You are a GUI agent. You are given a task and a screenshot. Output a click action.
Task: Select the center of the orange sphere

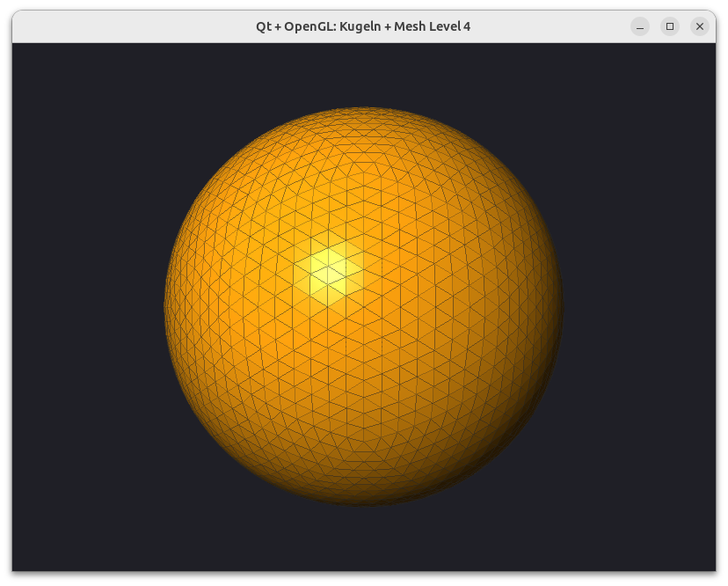pyautogui.click(x=363, y=307)
